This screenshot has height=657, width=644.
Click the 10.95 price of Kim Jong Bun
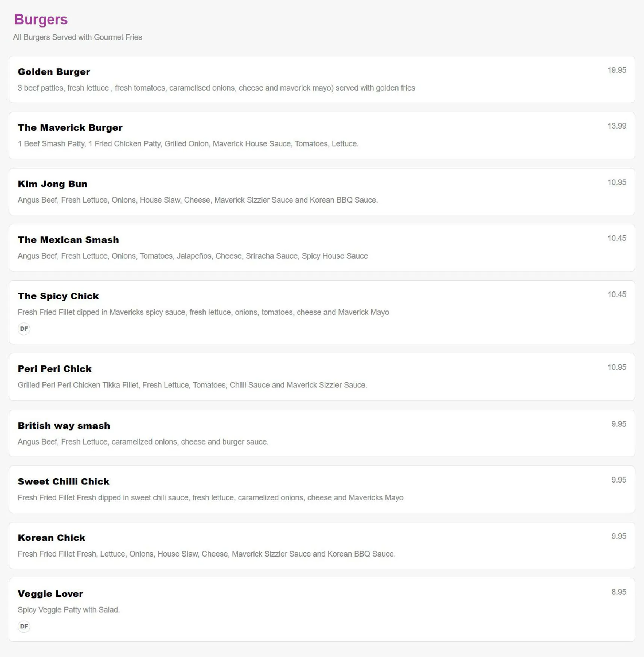[x=617, y=183]
